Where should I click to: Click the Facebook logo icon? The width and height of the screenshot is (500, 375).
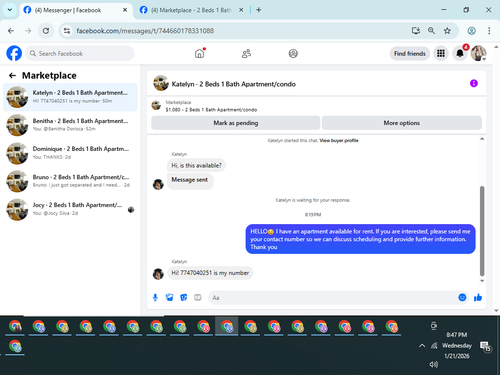pos(14,53)
